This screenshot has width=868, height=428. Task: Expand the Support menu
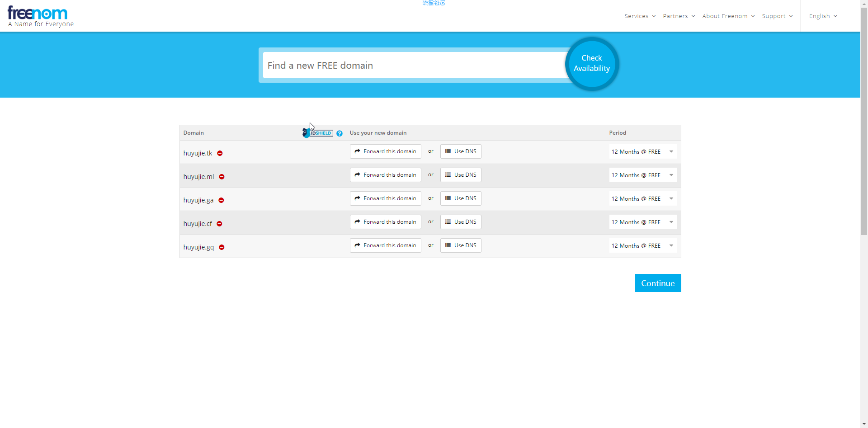[777, 16]
